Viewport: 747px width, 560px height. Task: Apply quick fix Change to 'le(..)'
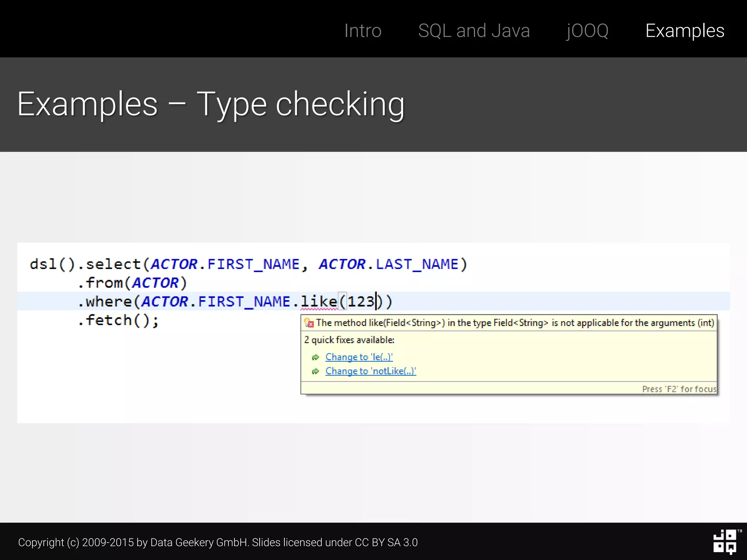point(359,357)
